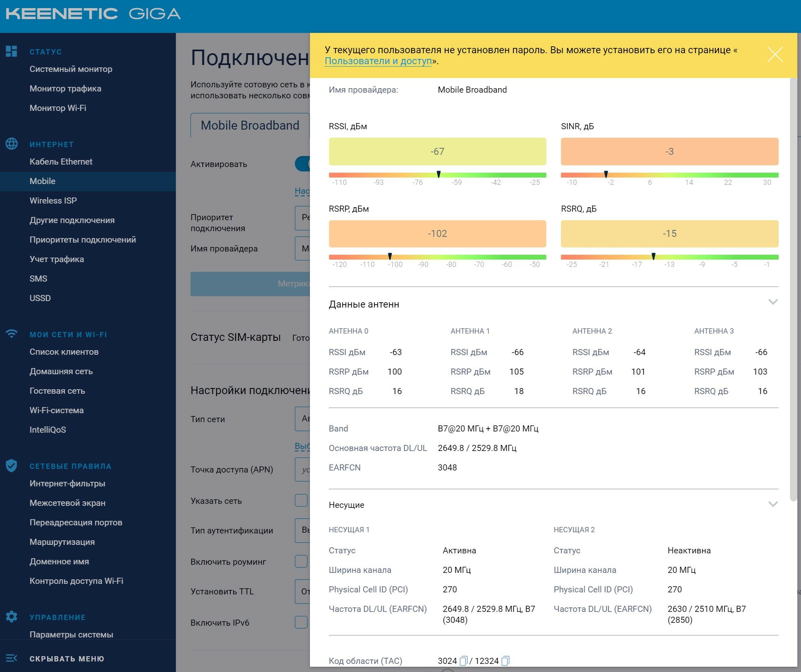Viewport: 801px width, 672px height.
Task: Click the hide menu collapse icon
Action: [11, 658]
